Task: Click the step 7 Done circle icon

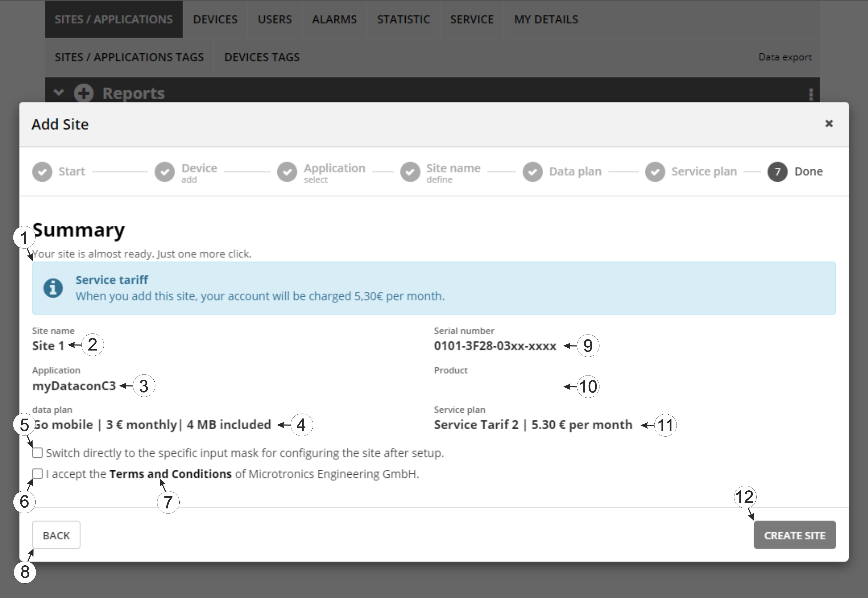Action: (777, 172)
